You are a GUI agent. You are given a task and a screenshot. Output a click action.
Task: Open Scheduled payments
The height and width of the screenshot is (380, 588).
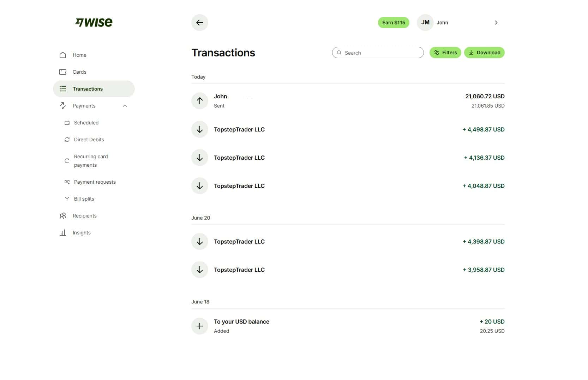[94, 123]
